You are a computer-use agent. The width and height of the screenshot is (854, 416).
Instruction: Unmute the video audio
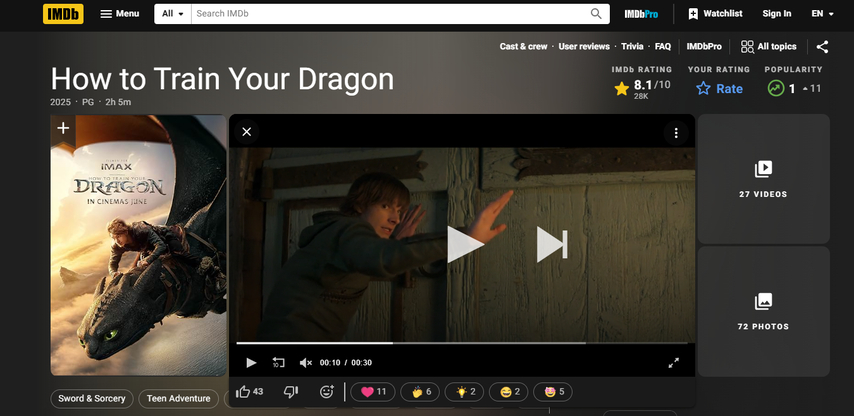306,363
